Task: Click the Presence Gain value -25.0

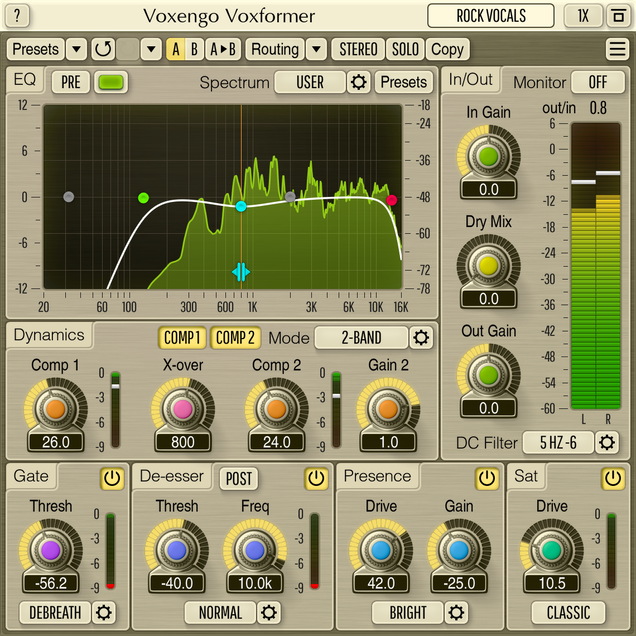Action: [459, 583]
